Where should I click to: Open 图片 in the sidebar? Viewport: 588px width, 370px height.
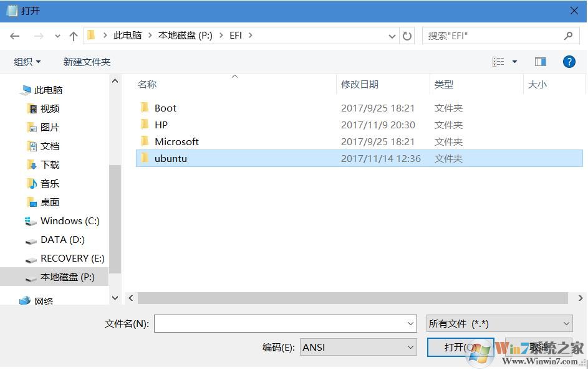pos(49,127)
